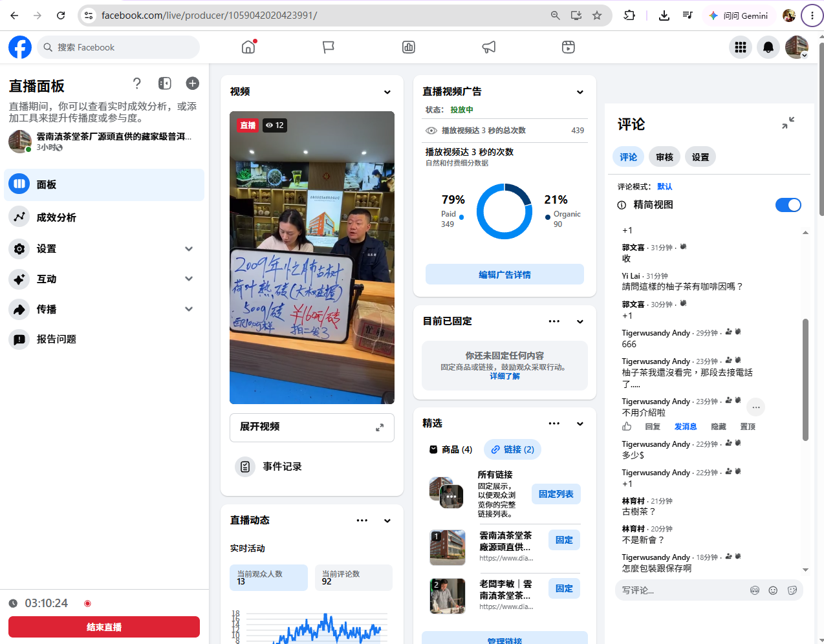Reload the page

(61, 16)
